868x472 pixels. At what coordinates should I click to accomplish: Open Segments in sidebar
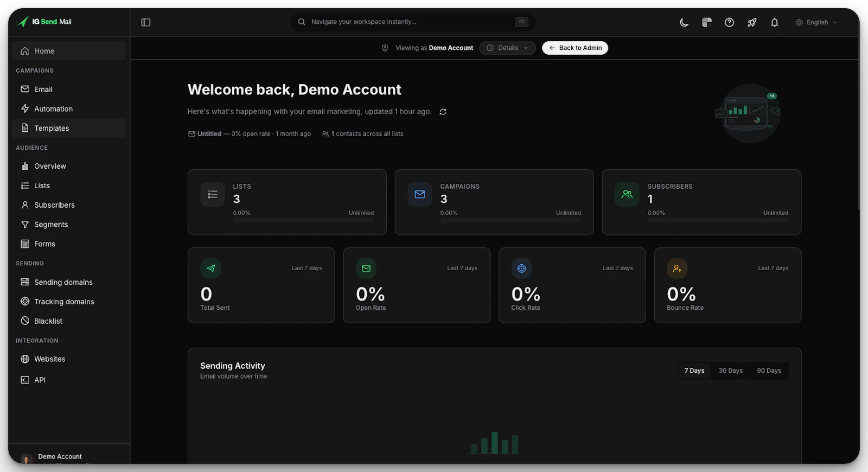point(69,225)
